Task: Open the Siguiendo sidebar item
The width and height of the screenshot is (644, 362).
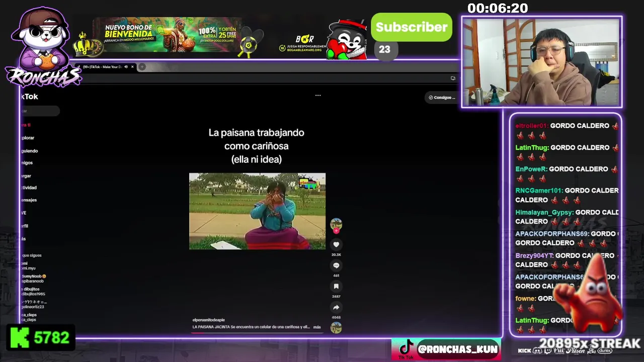Action: tap(29, 151)
